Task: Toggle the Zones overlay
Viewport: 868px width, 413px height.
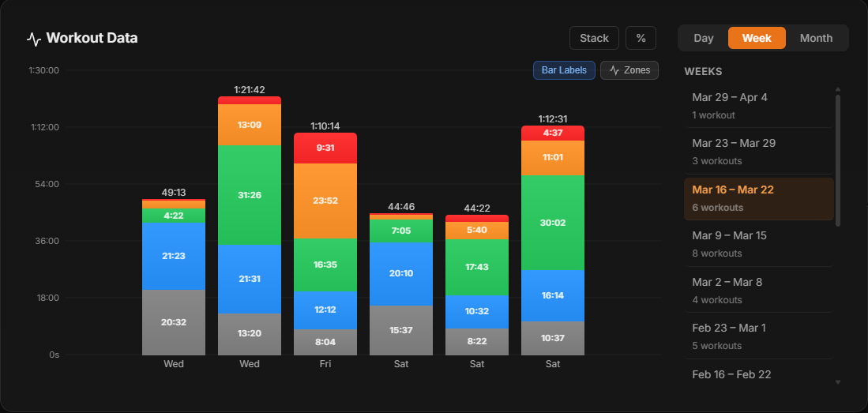Action: (x=629, y=70)
